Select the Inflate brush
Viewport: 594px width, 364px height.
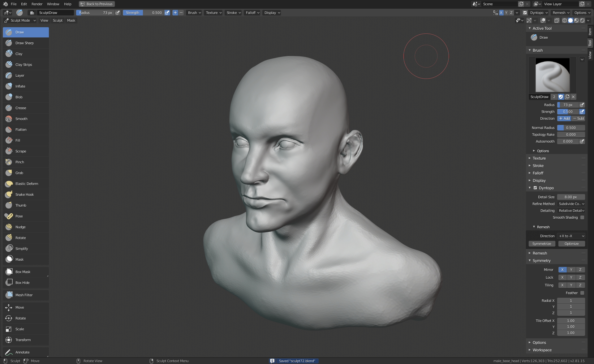click(20, 86)
